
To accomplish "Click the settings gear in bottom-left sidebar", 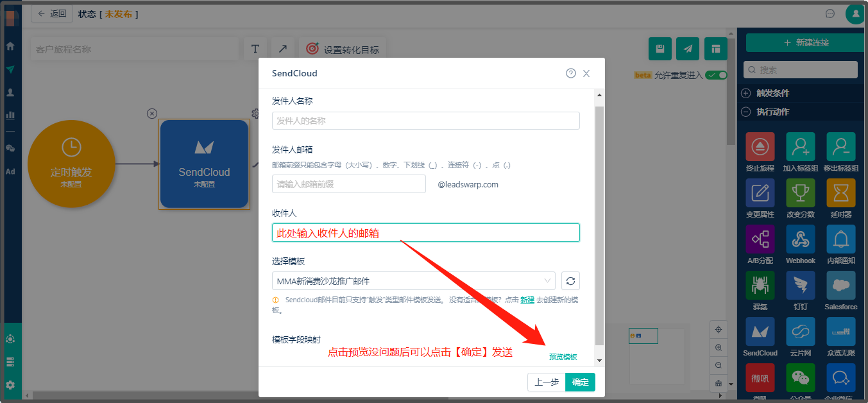I will point(10,385).
